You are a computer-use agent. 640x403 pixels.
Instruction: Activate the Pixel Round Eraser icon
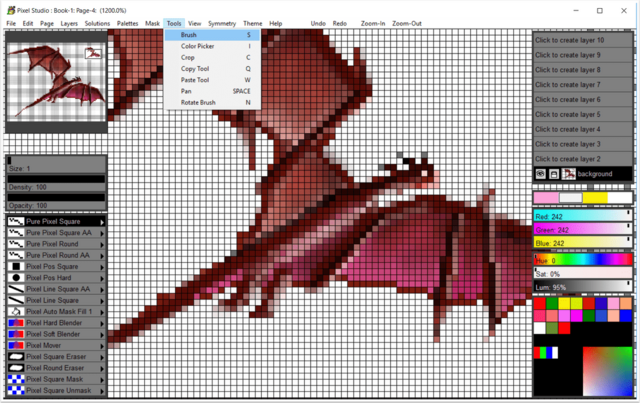16,368
